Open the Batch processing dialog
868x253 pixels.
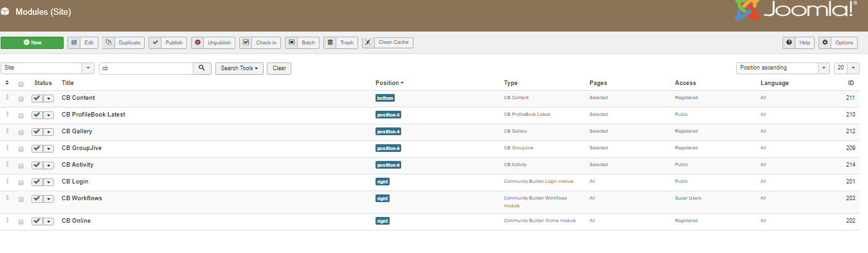point(302,42)
